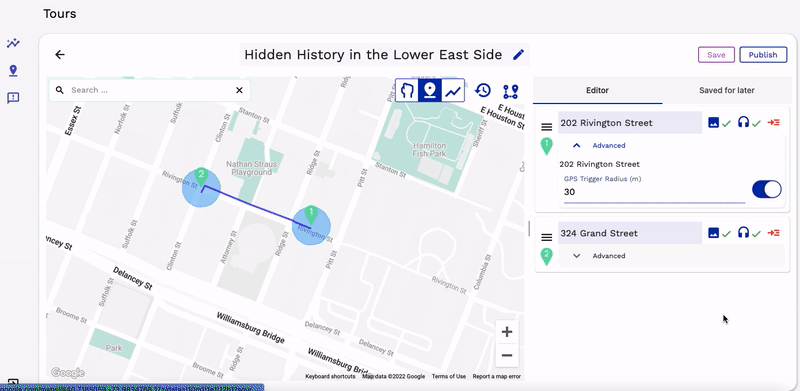
Task: Click Report a map error link
Action: (x=496, y=377)
